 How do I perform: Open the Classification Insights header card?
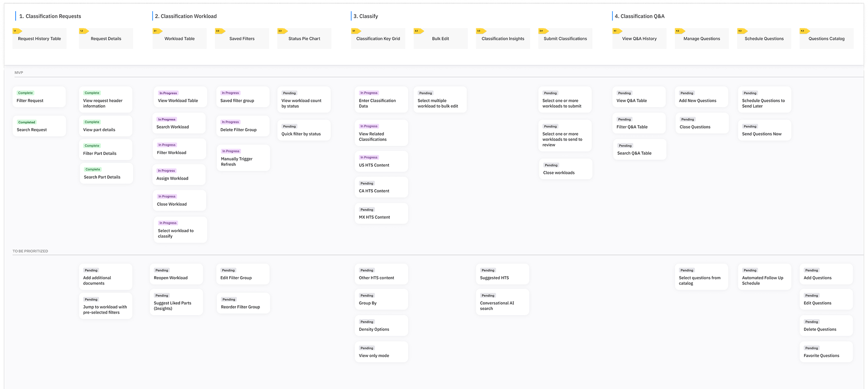pyautogui.click(x=503, y=39)
